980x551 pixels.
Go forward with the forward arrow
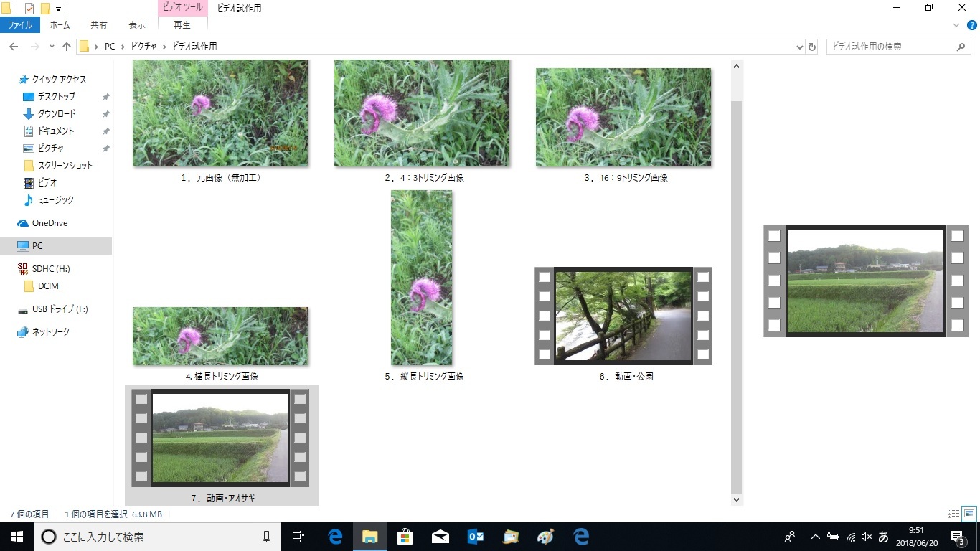tap(34, 47)
